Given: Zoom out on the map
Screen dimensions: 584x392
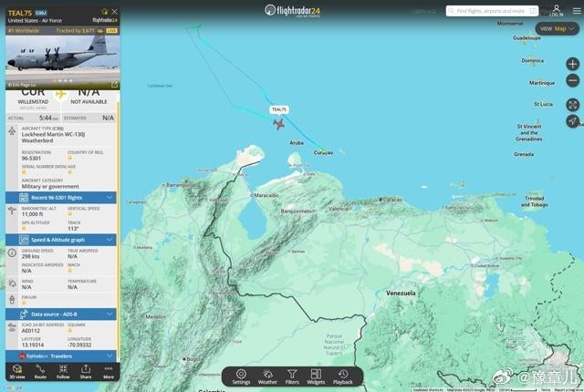Looking at the screenshot, I should (x=572, y=81).
